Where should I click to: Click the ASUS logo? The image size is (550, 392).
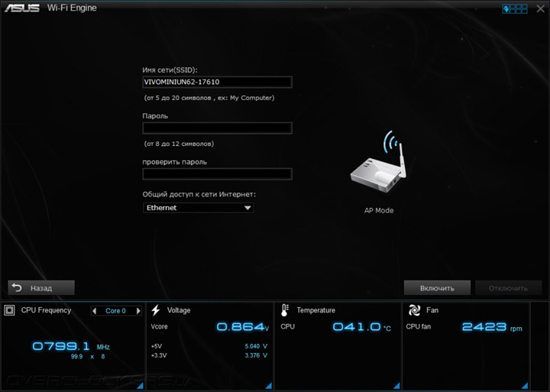click(x=21, y=8)
